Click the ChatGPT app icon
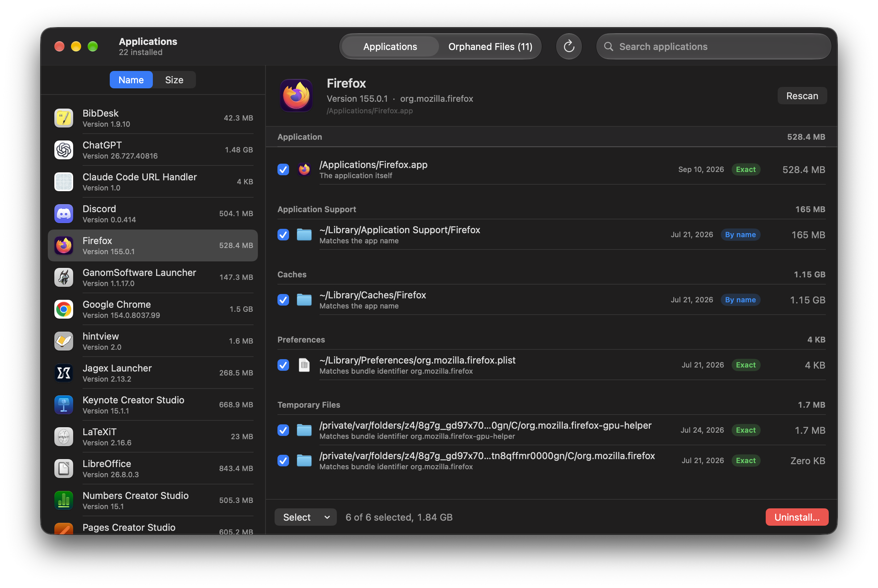The image size is (878, 588). coord(64,150)
